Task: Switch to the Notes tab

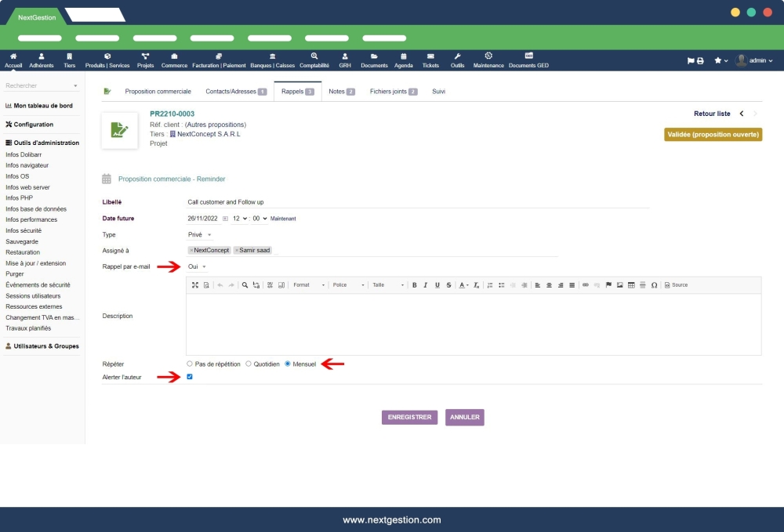Action: [x=337, y=90]
